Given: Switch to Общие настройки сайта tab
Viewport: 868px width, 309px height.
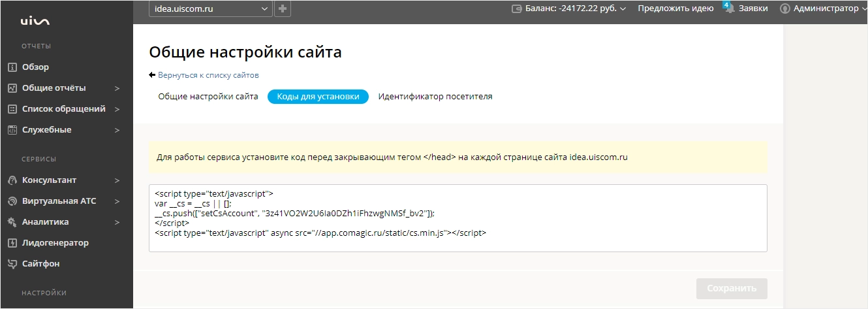Looking at the screenshot, I should point(208,97).
